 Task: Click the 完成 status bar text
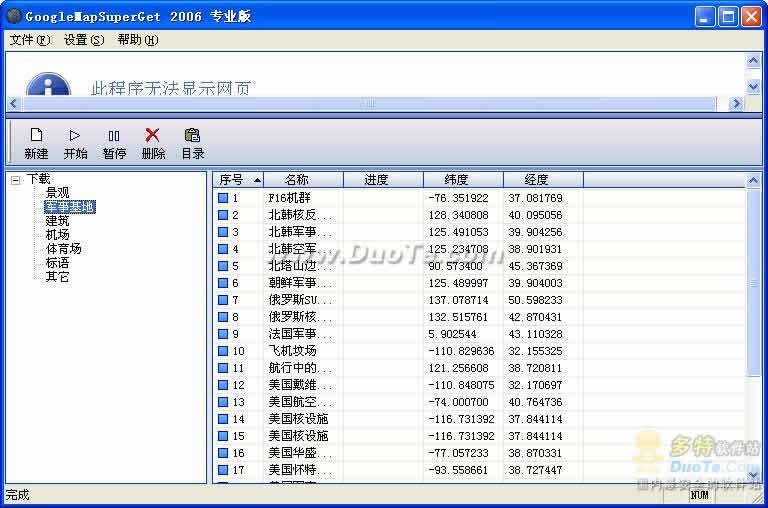pos(18,495)
